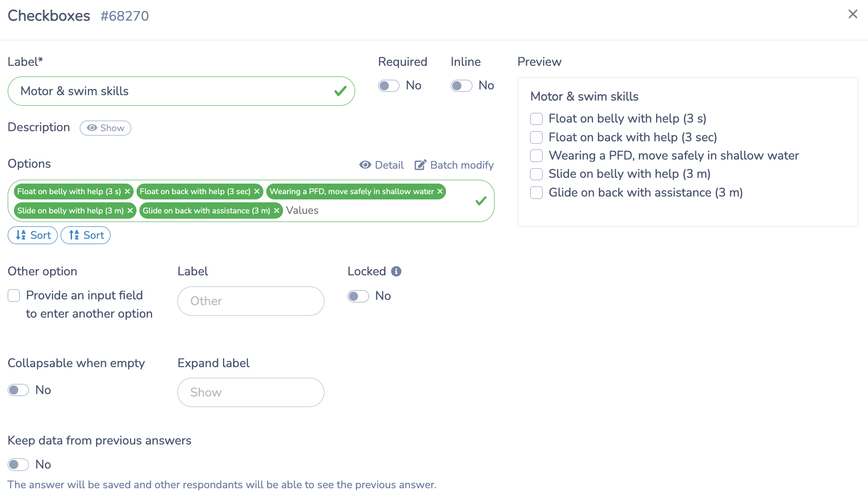Enable Collapsable when empty
Viewport: 868px width, 494px height.
coord(18,390)
